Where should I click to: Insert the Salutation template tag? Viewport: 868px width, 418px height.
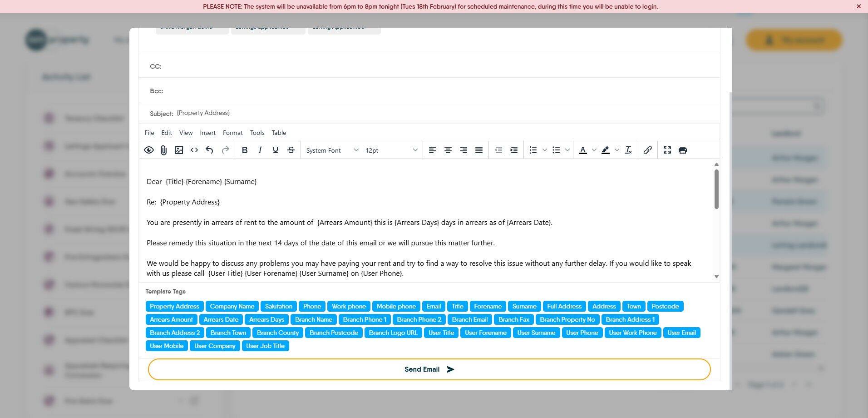(x=279, y=307)
